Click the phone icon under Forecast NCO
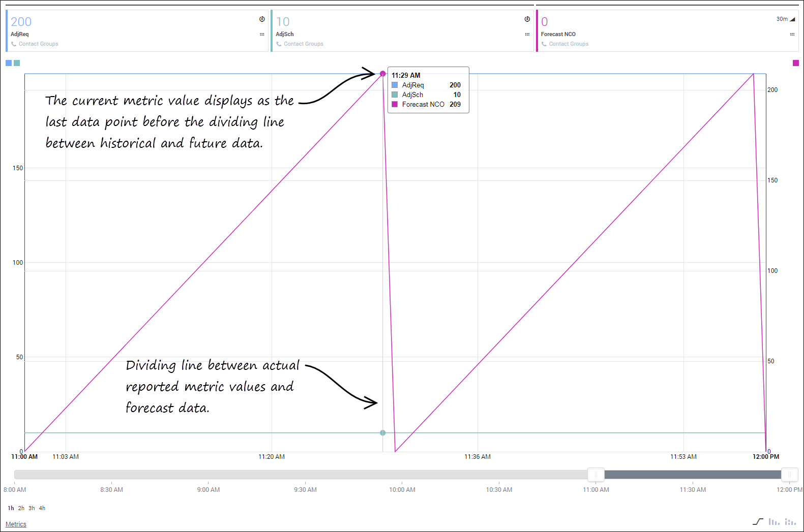Viewport: 804px width, 532px height. (544, 44)
